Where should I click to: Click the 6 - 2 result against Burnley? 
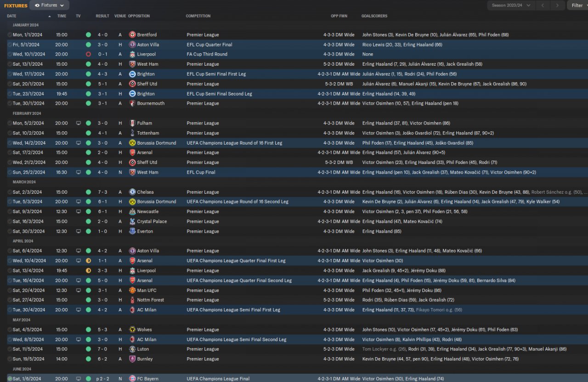[x=102, y=359]
